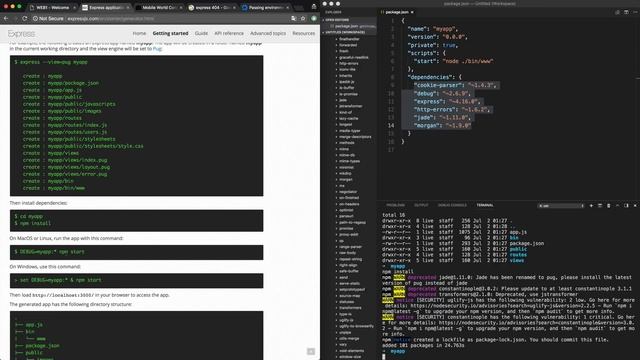The height and width of the screenshot is (360, 640).
Task: Click the Chrome address bar URL
Action: click(x=110, y=18)
